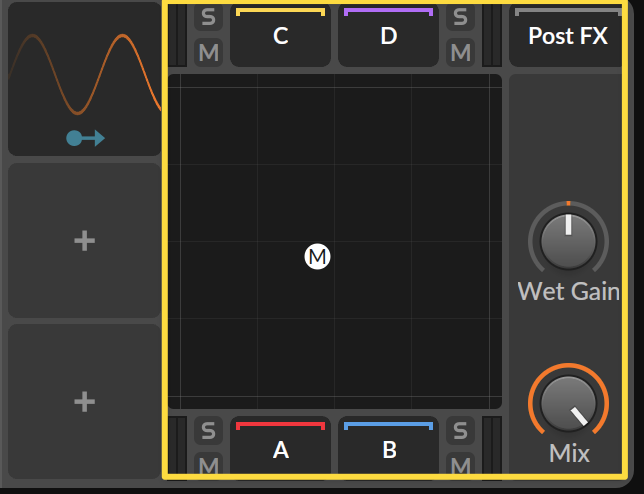Open the C device chain slot

coord(281,36)
